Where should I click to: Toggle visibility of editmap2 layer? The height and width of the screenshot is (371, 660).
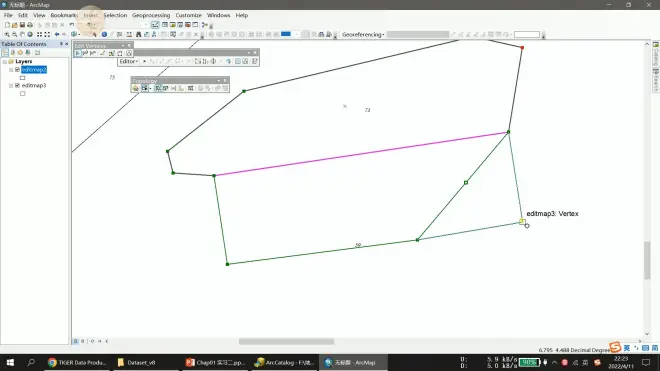click(17, 69)
